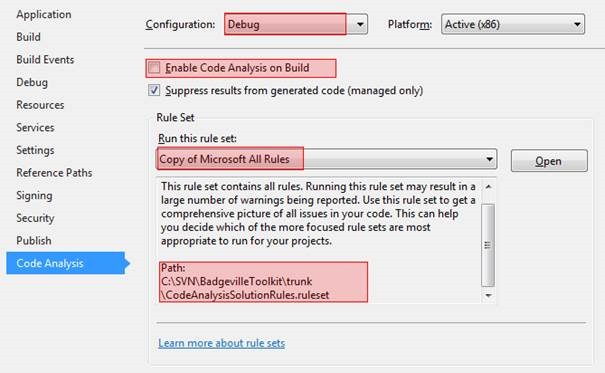Enable Code Analysis on Build checkbox

pos(154,68)
